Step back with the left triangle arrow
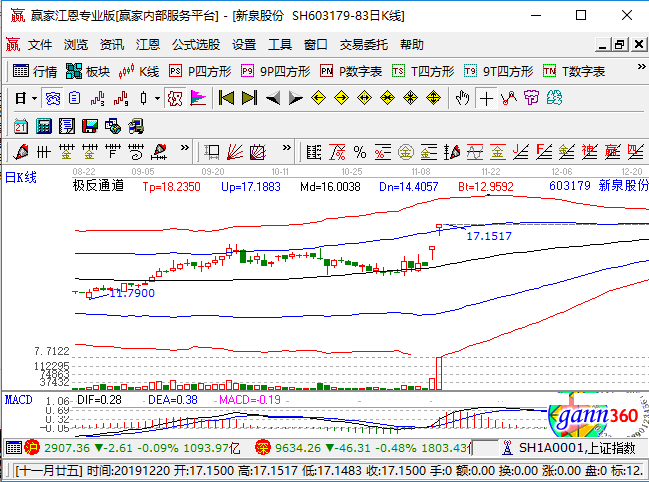The width and height of the screenshot is (649, 482). 273,98
